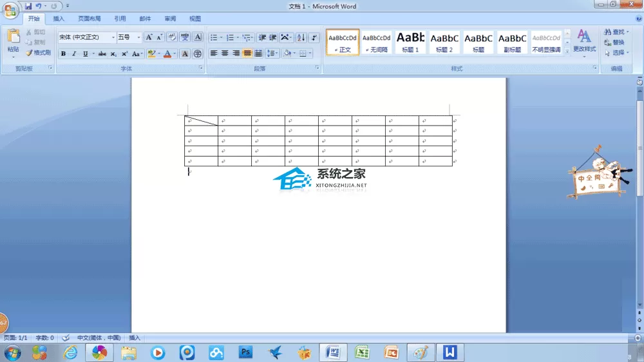Viewport: 644px width, 362px height.
Task: Open the font name dropdown
Action: tap(113, 37)
